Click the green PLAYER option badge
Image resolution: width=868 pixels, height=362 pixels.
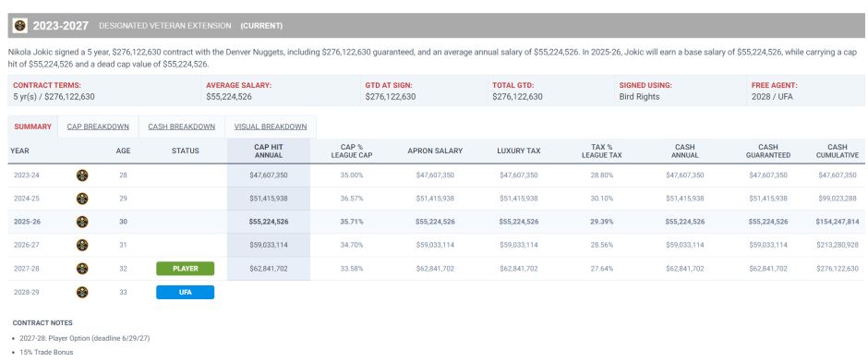186,269
